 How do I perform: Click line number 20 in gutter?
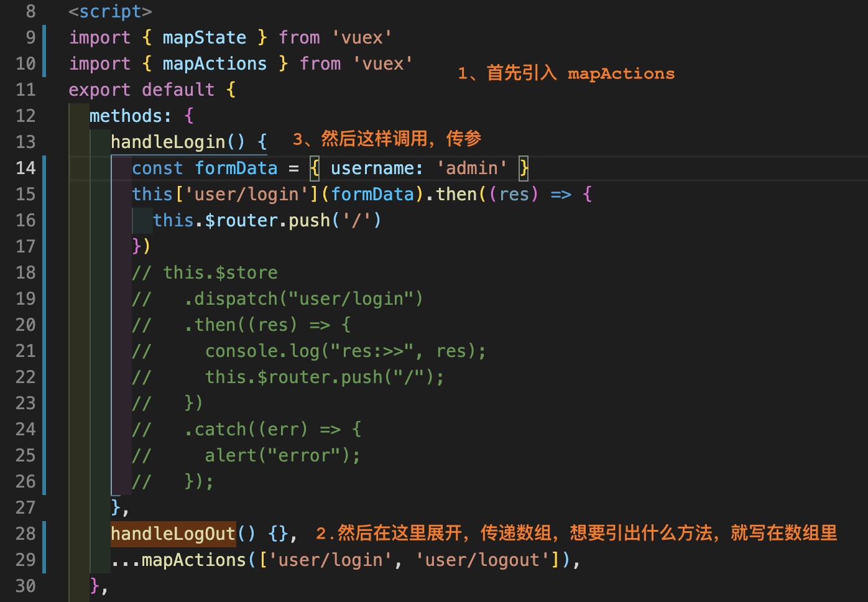(25, 325)
